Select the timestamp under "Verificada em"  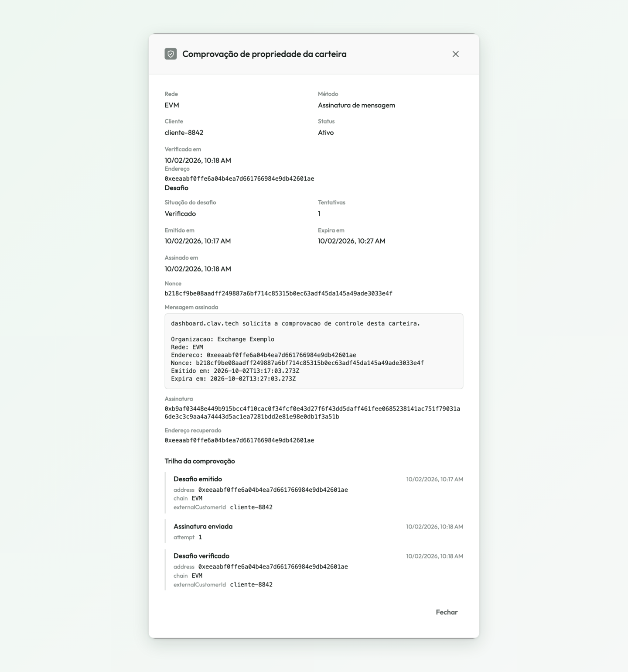(x=198, y=160)
